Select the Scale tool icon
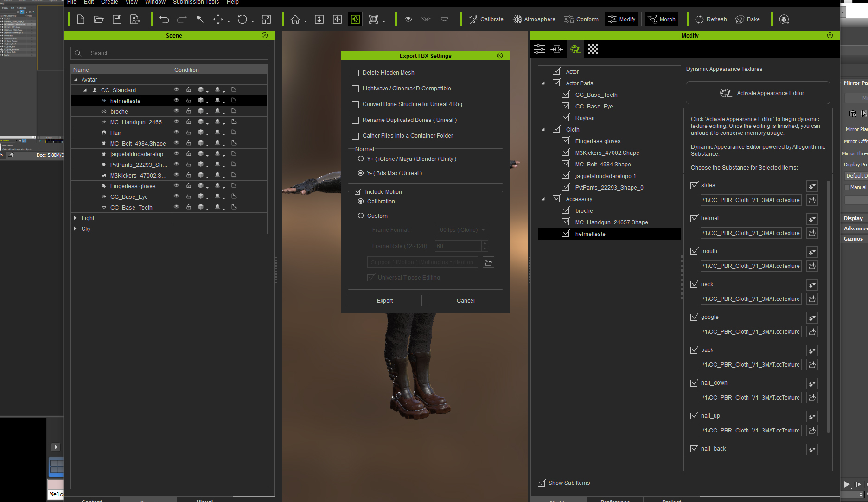 point(266,19)
